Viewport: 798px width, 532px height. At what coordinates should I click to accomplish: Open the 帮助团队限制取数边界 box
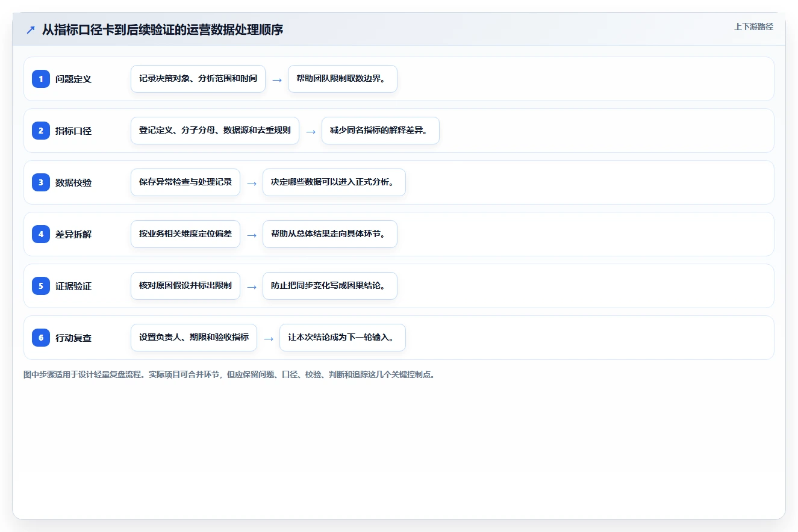pyautogui.click(x=343, y=79)
